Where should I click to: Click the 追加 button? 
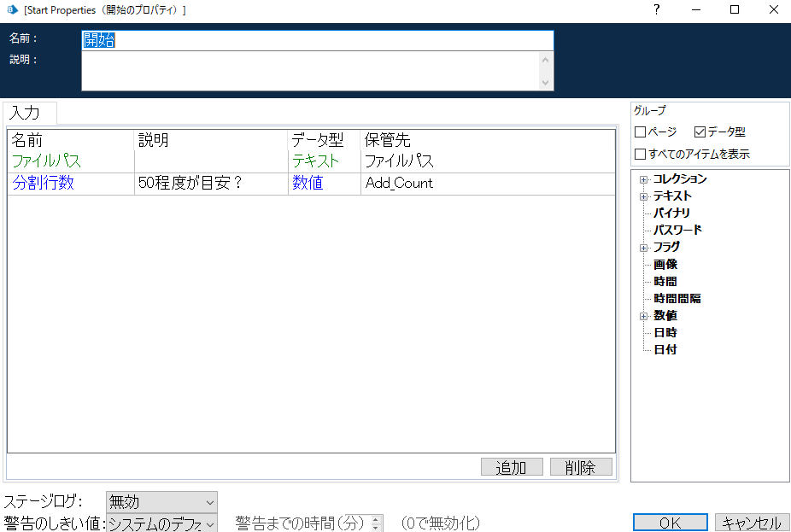point(512,467)
